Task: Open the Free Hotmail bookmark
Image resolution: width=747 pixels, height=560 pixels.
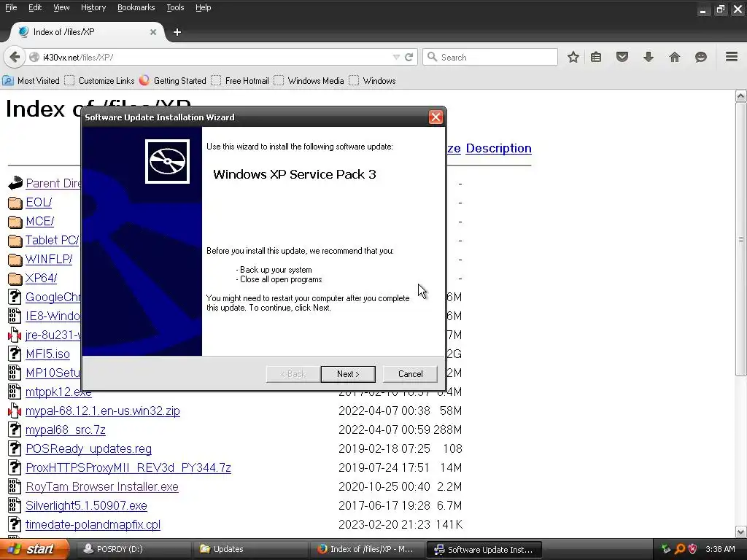Action: 240,80
